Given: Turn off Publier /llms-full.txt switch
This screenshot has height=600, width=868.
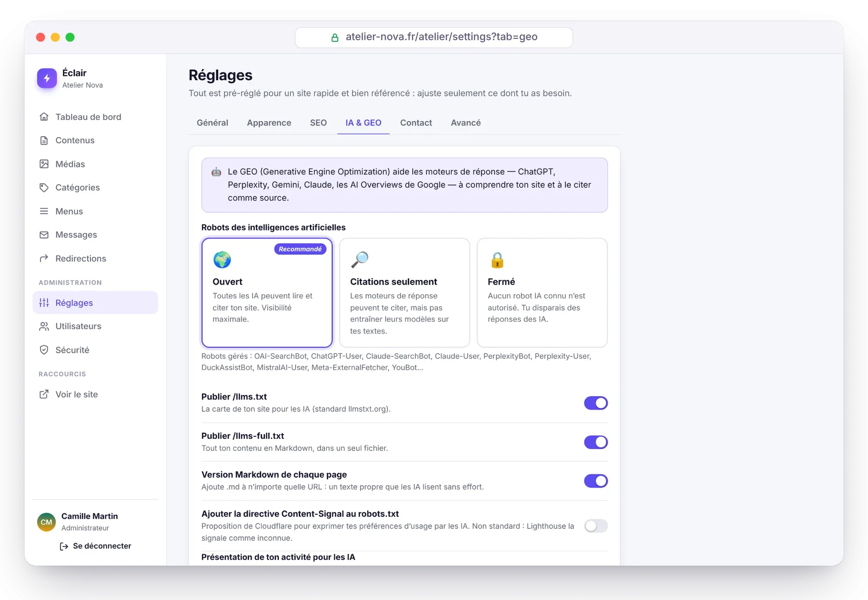Looking at the screenshot, I should [595, 442].
